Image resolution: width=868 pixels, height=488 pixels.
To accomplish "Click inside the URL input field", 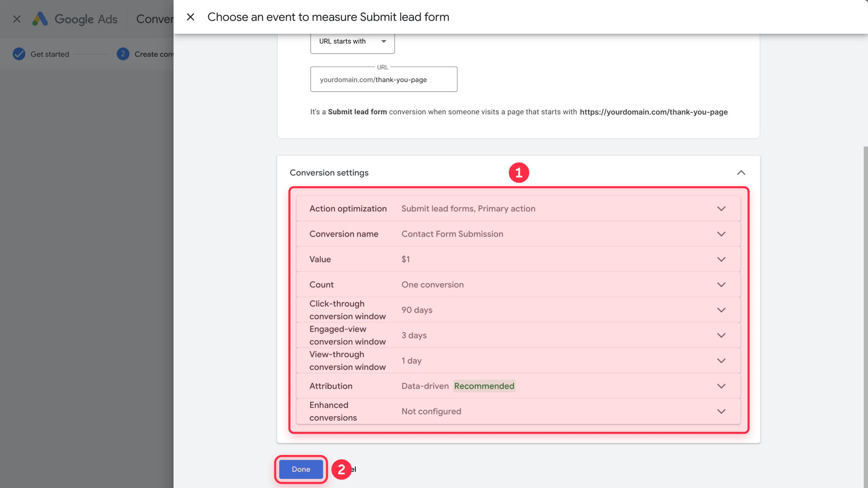I will coord(383,80).
